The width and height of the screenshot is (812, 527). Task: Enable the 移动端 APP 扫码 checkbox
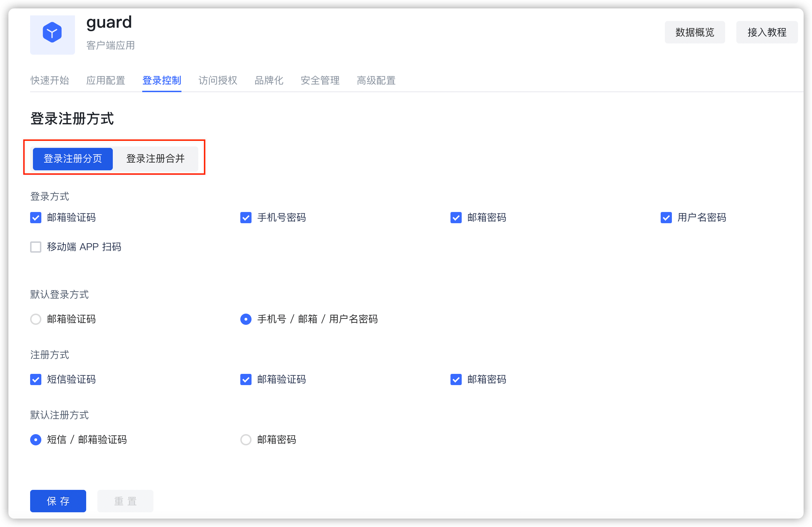pos(36,247)
